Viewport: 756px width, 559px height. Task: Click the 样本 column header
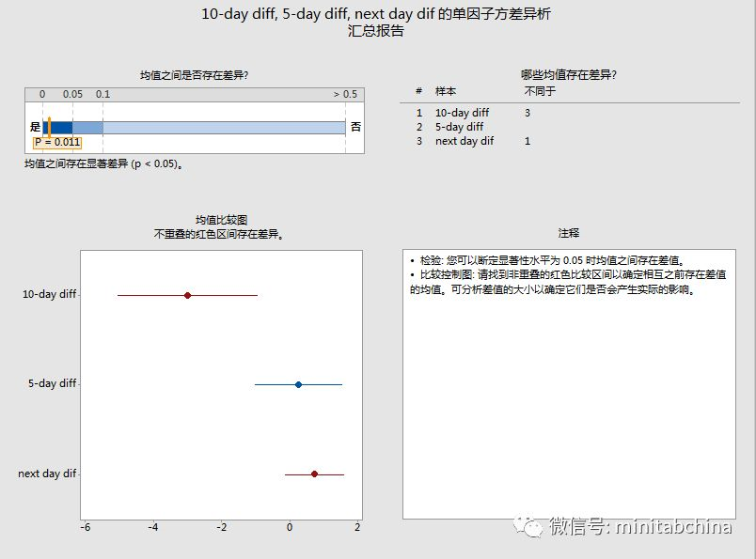click(x=446, y=91)
